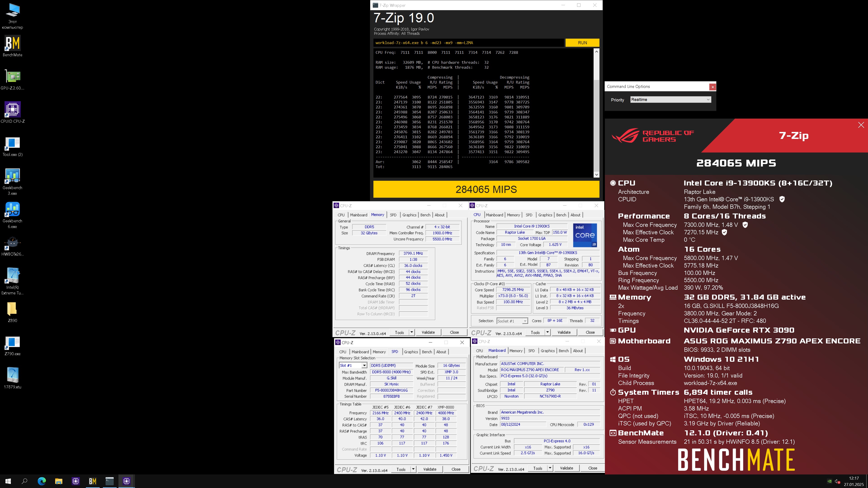Click DRAM Frequency value 3799.1 MHz
The width and height of the screenshot is (868, 488).
click(x=413, y=253)
